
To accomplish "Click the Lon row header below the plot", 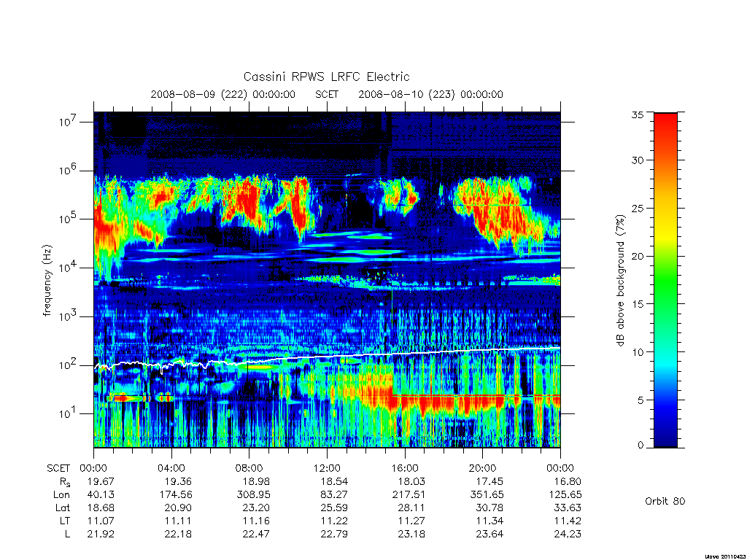I will (x=61, y=495).
